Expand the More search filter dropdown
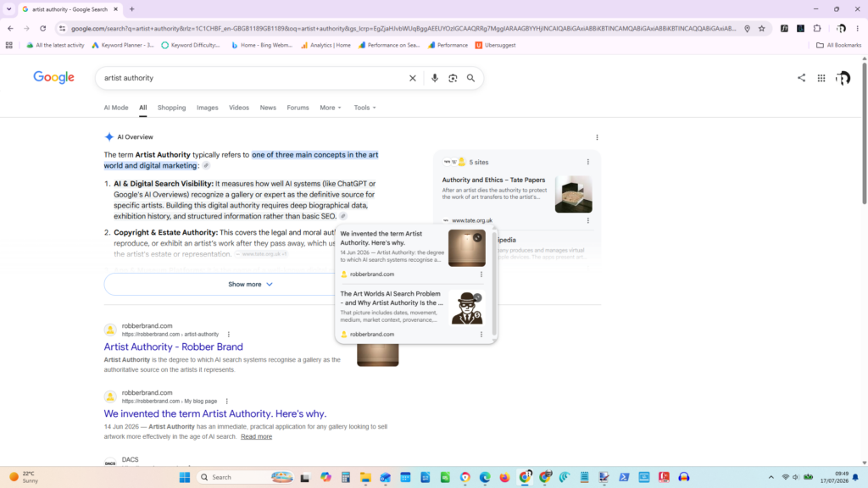Screen dimensions: 868x488 pyautogui.click(x=331, y=108)
